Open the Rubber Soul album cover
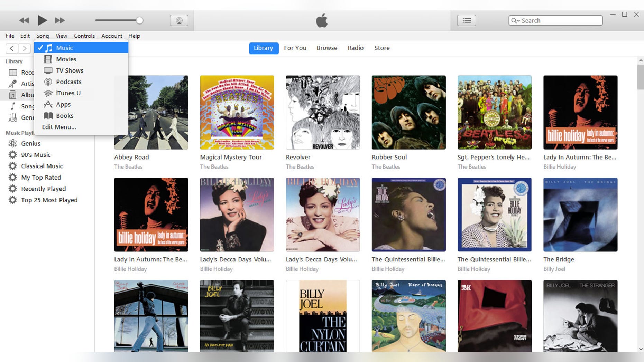 pyautogui.click(x=408, y=112)
